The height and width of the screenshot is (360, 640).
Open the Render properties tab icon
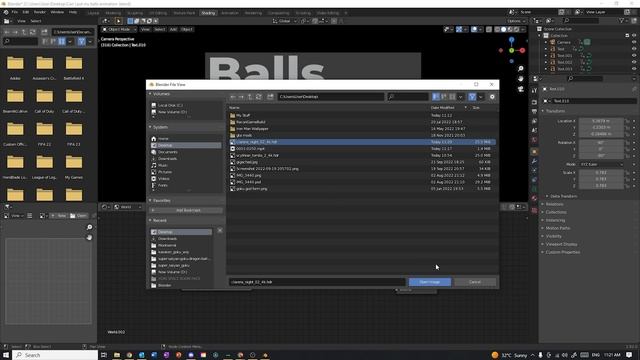[534, 102]
